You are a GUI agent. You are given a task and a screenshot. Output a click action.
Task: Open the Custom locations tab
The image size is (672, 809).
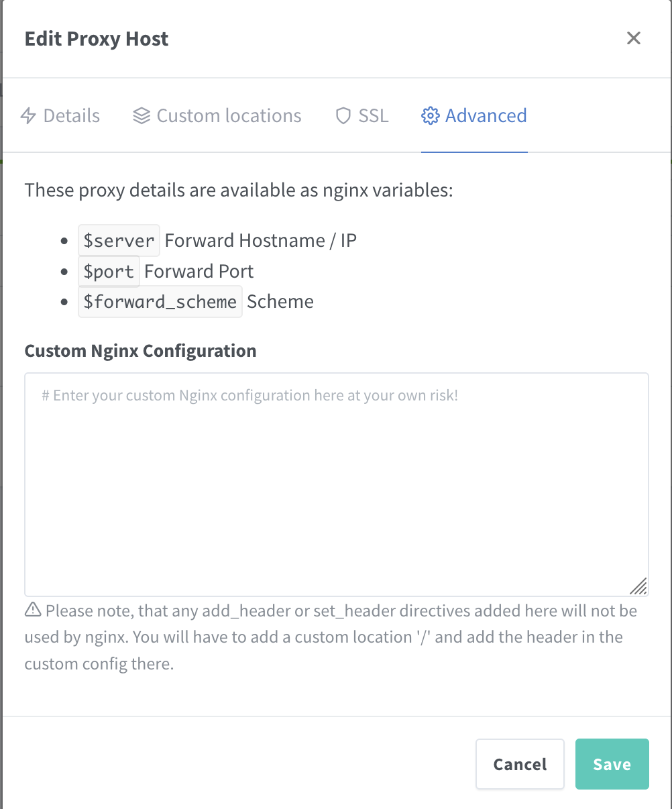(x=229, y=116)
